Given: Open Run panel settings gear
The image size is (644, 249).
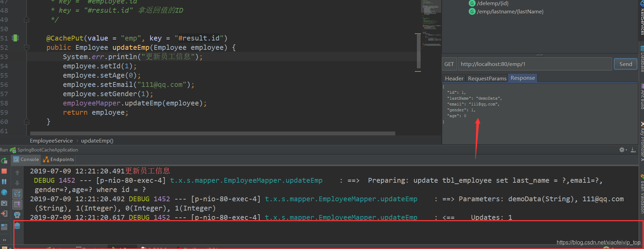Looking at the screenshot, I should click(x=622, y=150).
